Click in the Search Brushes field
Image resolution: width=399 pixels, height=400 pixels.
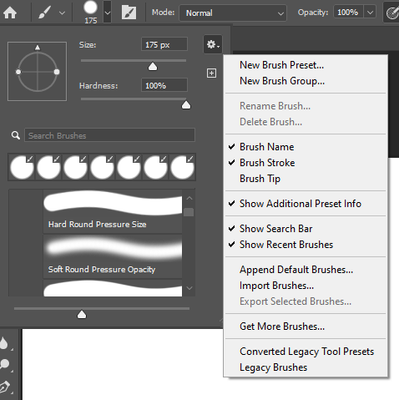click(x=109, y=135)
